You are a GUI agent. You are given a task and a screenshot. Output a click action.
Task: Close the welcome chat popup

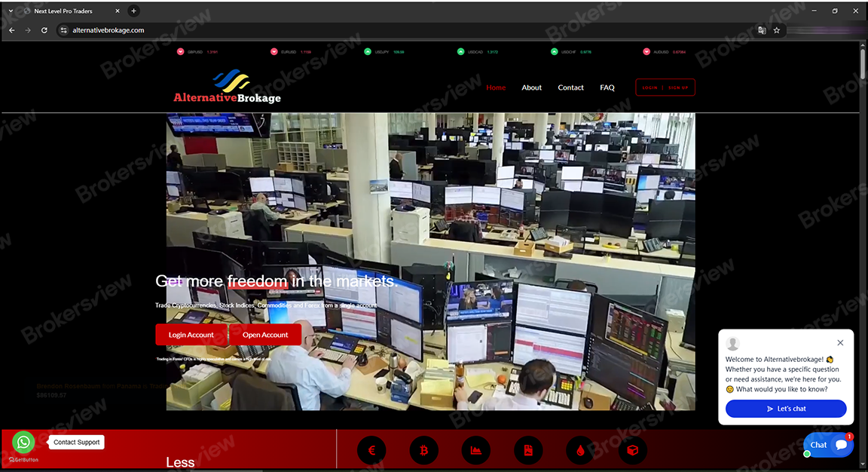click(840, 342)
